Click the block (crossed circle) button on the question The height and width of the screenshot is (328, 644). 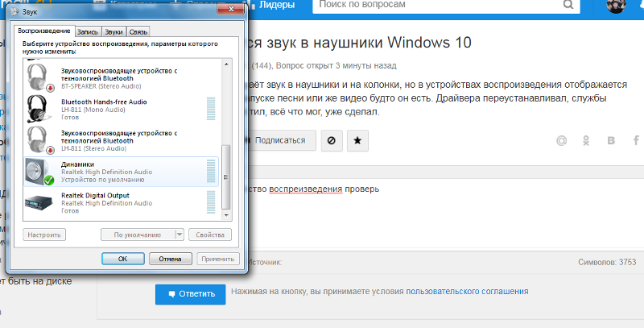coord(332,140)
